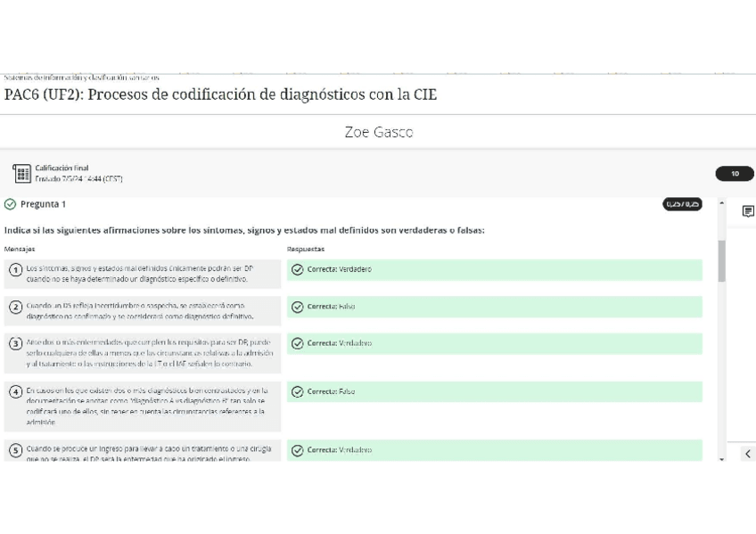
Task: Open the feedback comment icon on right panel
Action: pos(747,209)
